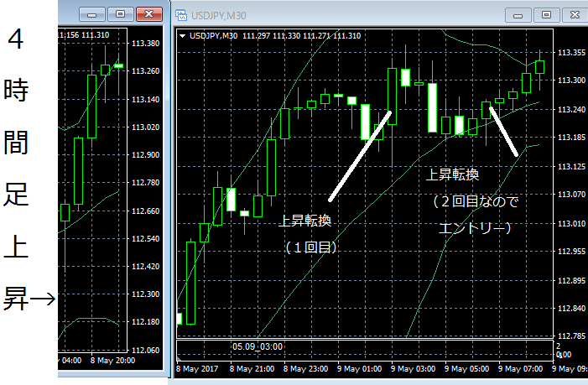This screenshot has width=588, height=385.
Task: Click the 8 May 2017 date on the time axis
Action: point(197,369)
